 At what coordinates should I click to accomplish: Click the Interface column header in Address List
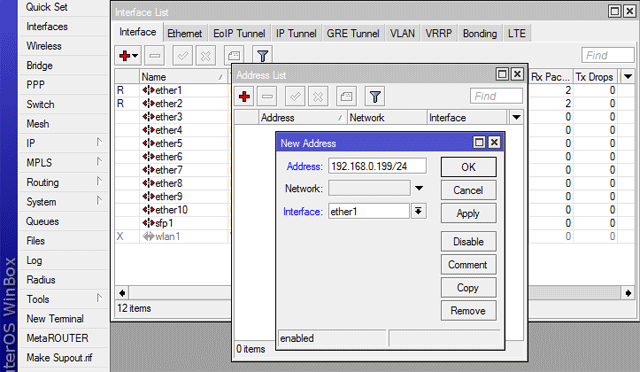[467, 118]
